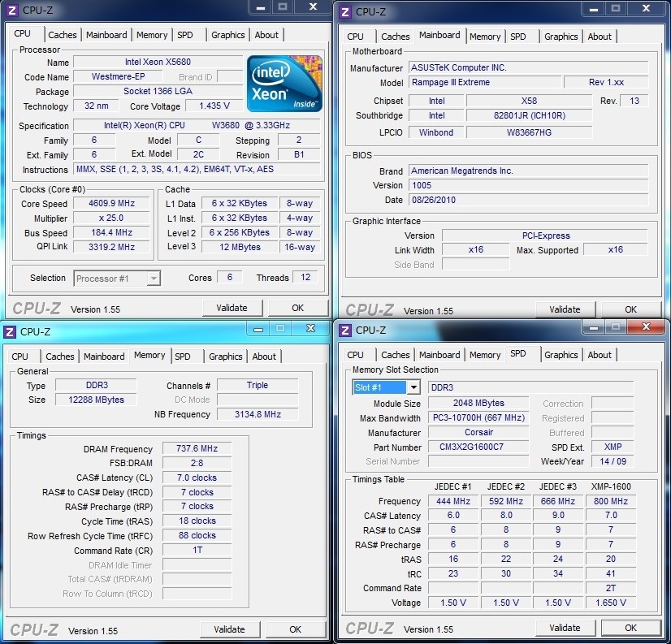Switch to the CPU tab in the Mainboard window

[355, 37]
